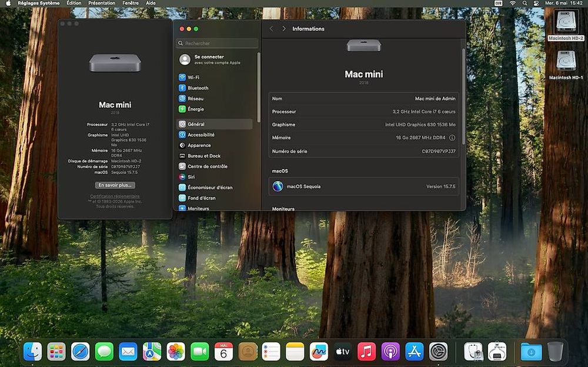Open FaceTime from the Dock
The width and height of the screenshot is (588, 367).
[x=200, y=352]
